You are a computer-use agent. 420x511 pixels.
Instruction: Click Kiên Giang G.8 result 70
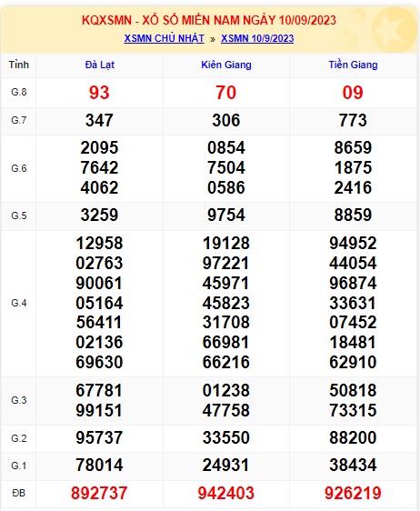point(225,93)
